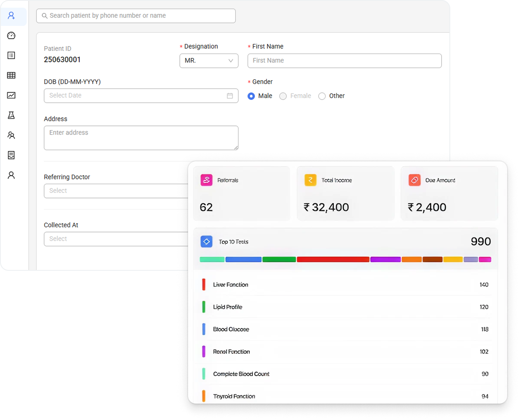521x420 pixels.
Task: Click the Total Income card
Action: (345, 194)
